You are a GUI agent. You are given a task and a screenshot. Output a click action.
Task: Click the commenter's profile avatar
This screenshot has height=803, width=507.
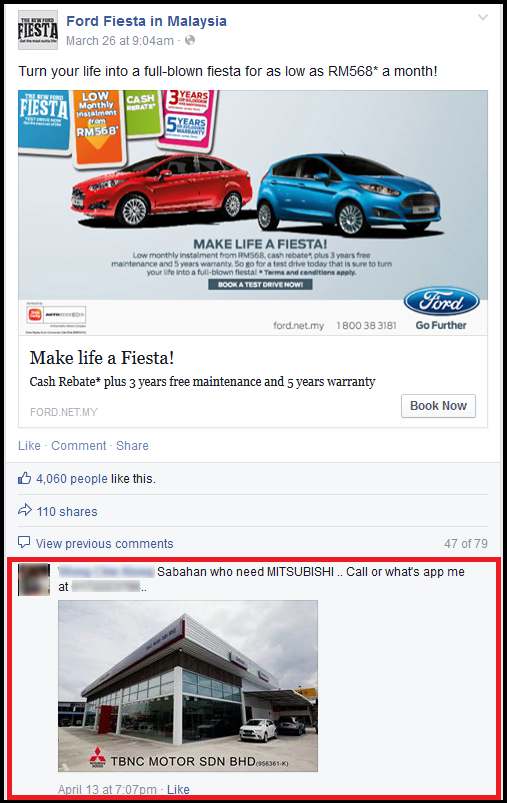[34, 579]
